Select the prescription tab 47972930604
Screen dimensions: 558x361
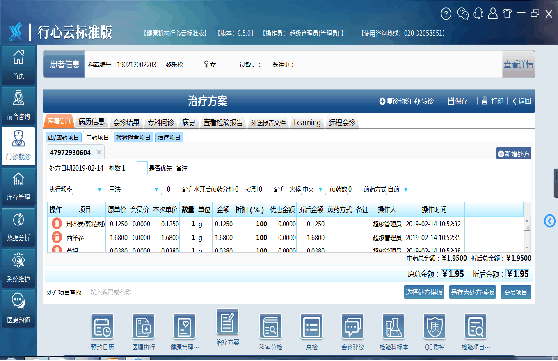70,152
